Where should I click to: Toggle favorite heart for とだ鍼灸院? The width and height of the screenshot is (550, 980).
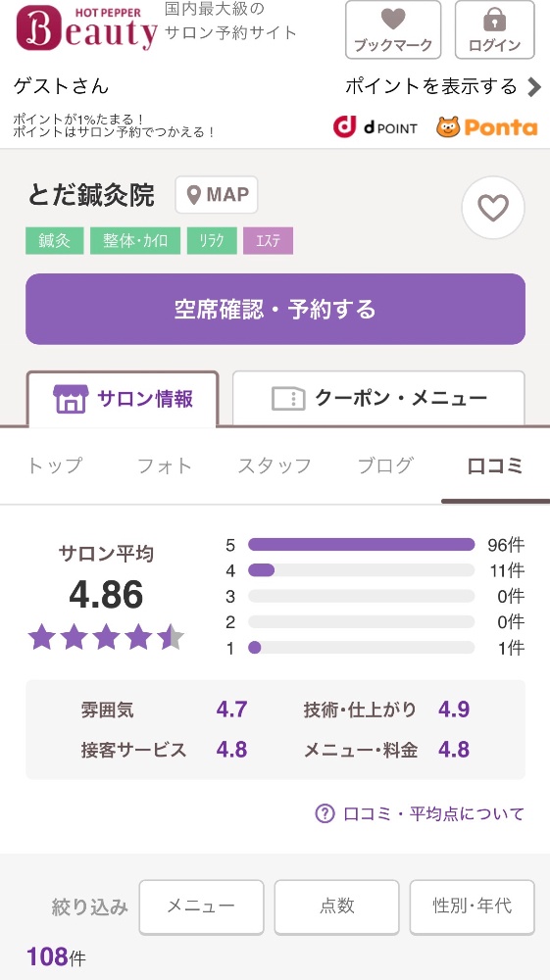pos(493,208)
